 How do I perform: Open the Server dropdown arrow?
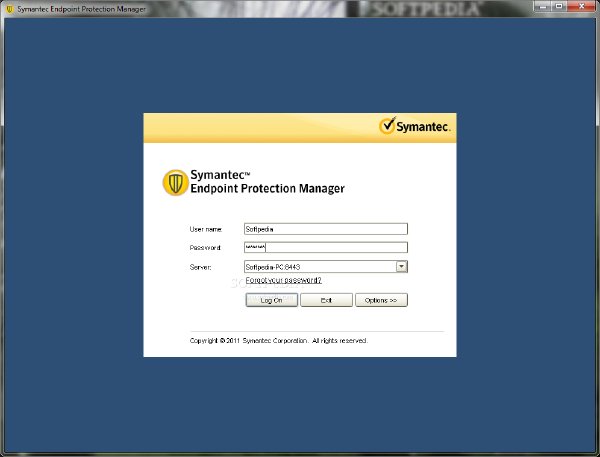click(x=401, y=266)
